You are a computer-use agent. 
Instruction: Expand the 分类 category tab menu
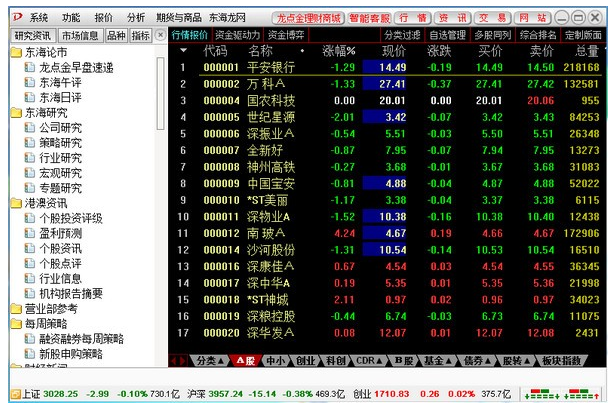click(221, 361)
